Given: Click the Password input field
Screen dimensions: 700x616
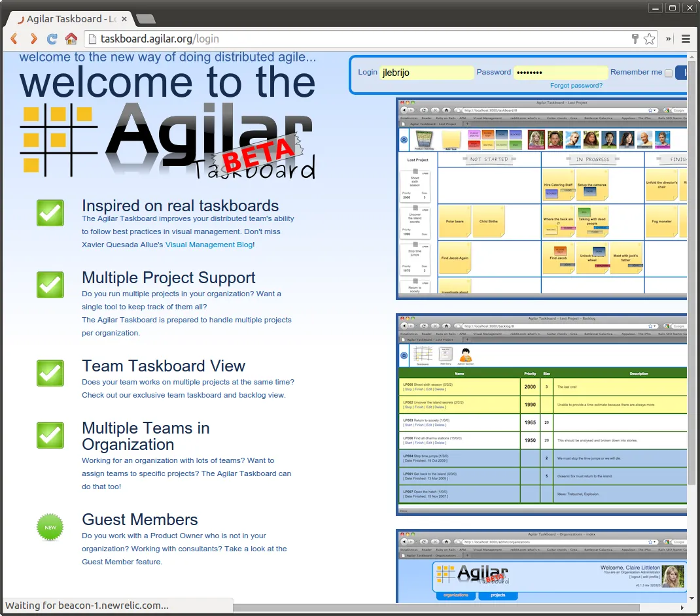Looking at the screenshot, I should (561, 73).
